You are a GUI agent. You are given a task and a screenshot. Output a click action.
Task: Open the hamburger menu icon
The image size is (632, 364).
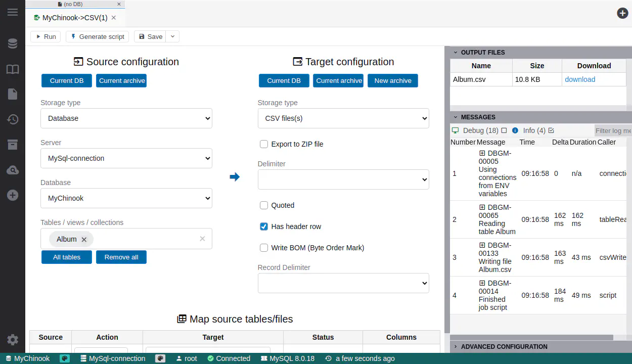coord(13,12)
